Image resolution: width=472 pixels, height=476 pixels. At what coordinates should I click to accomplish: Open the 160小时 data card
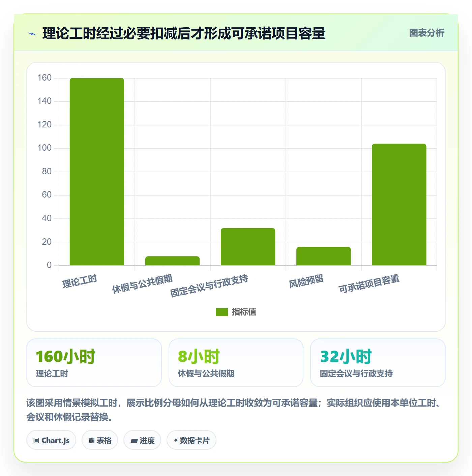94,363
